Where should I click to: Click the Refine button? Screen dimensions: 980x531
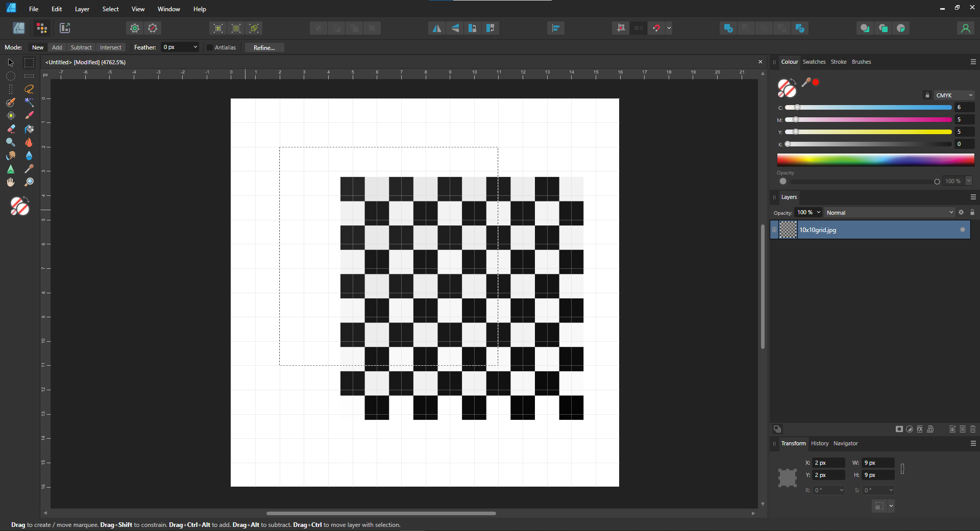[264, 47]
